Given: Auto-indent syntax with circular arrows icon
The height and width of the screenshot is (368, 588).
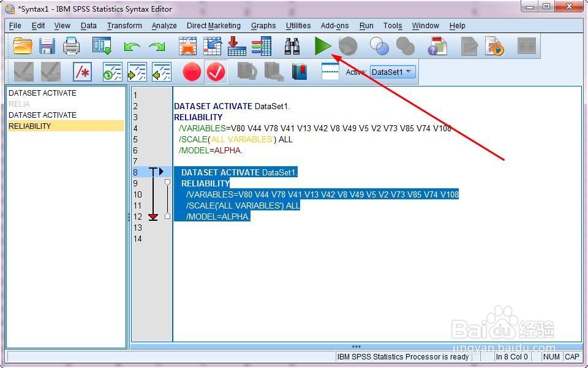Looking at the screenshot, I should pos(113,72).
